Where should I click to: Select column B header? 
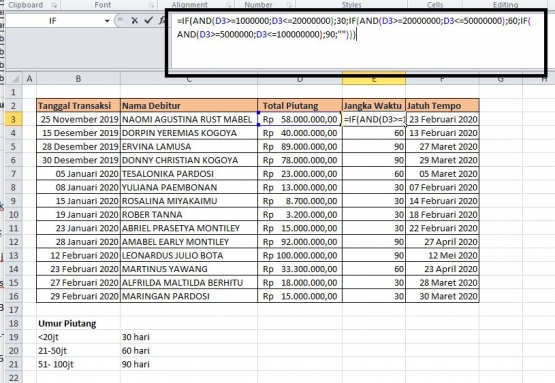78,79
